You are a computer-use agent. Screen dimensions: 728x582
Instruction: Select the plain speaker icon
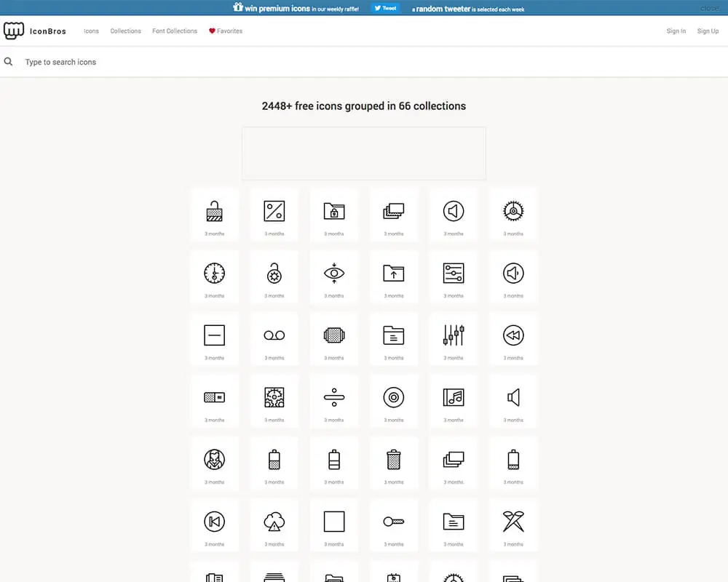[513, 397]
